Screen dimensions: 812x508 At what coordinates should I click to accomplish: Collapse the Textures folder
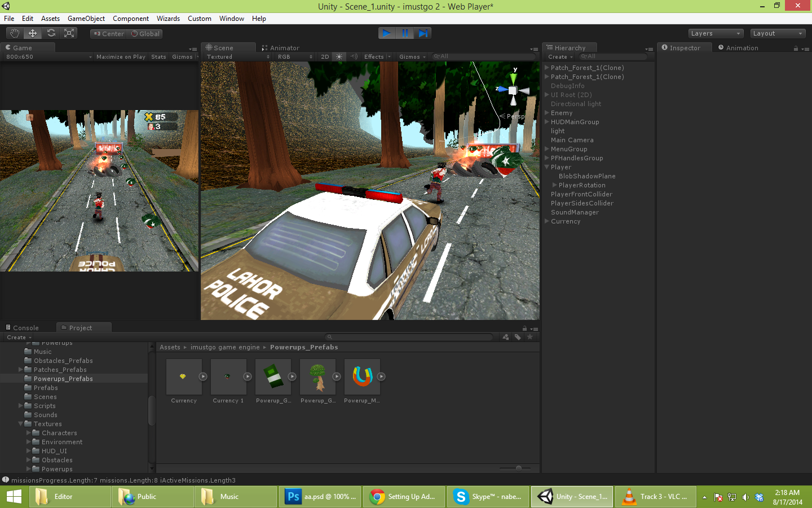pyautogui.click(x=21, y=424)
